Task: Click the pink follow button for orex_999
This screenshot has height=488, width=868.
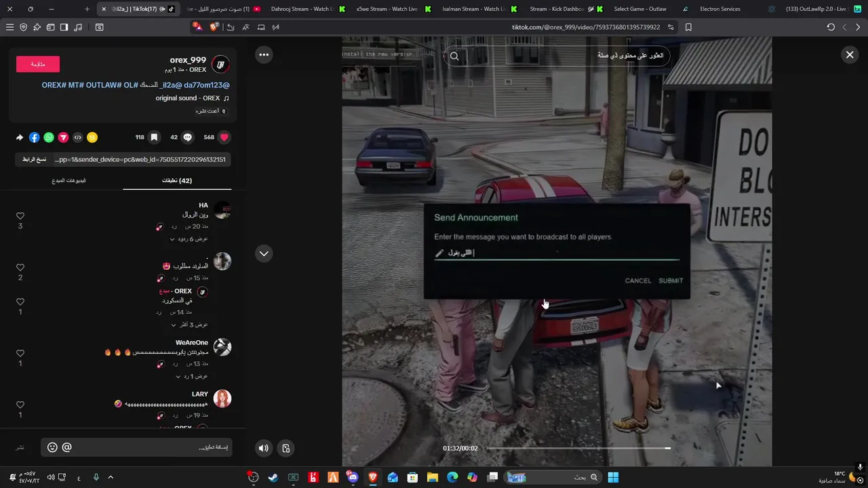Action: click(38, 64)
